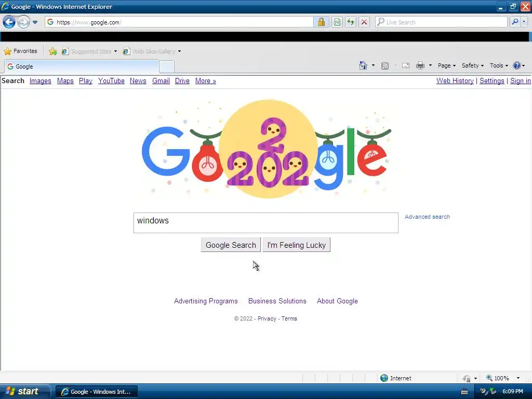Click the More » link
532x399 pixels.
(x=206, y=81)
